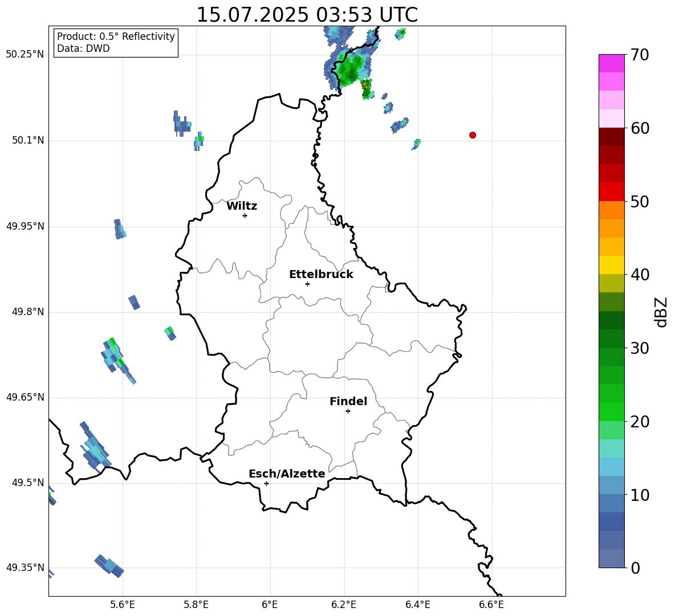Click the 6.6°E longitude label
The width and height of the screenshot is (675, 616).
(491, 605)
